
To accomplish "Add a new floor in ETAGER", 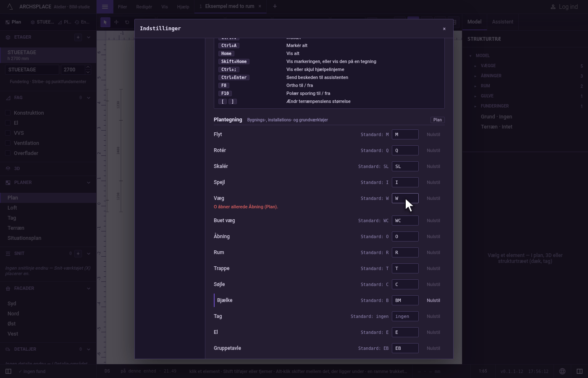I will pos(78,37).
